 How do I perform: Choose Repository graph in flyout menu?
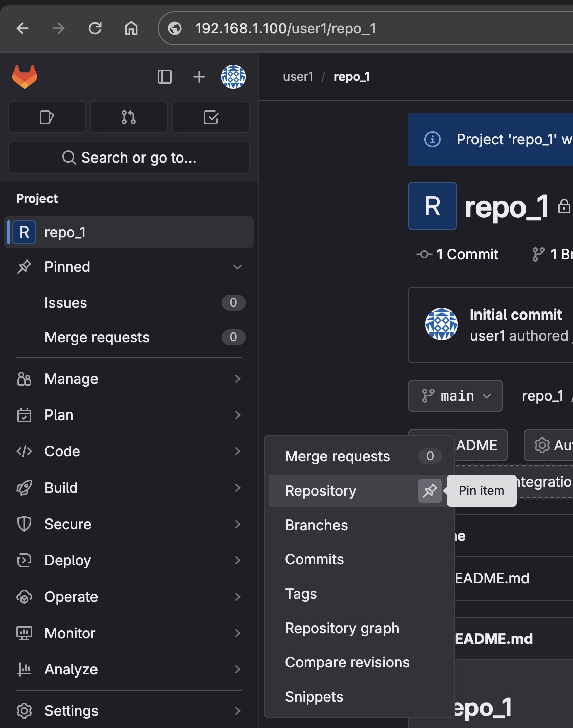(x=342, y=628)
